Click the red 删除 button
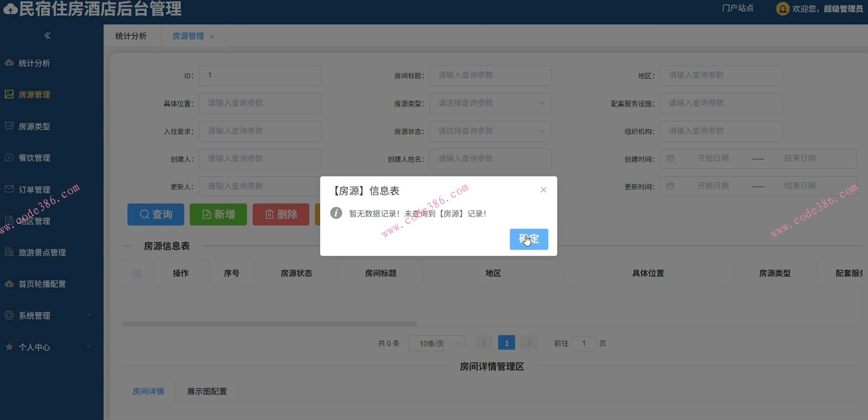The height and width of the screenshot is (420, 868). tap(281, 214)
